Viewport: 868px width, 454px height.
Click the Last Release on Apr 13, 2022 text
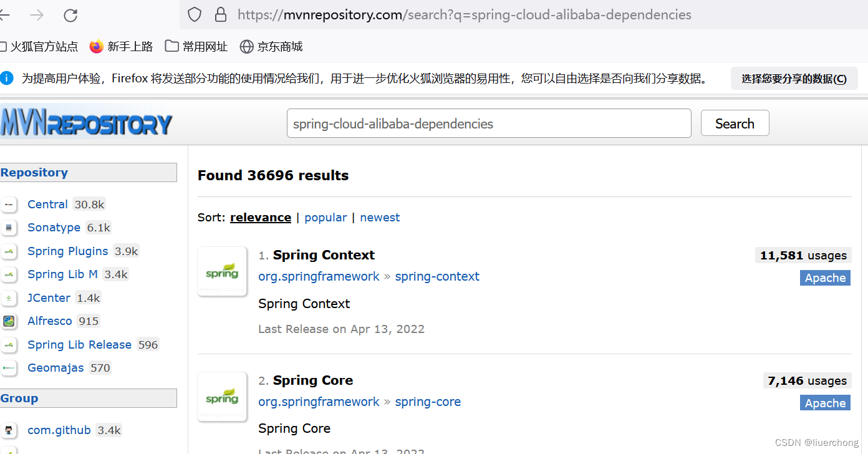click(341, 329)
